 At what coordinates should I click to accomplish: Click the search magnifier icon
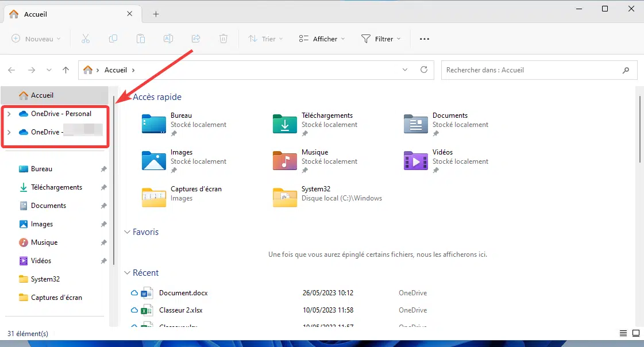(626, 70)
